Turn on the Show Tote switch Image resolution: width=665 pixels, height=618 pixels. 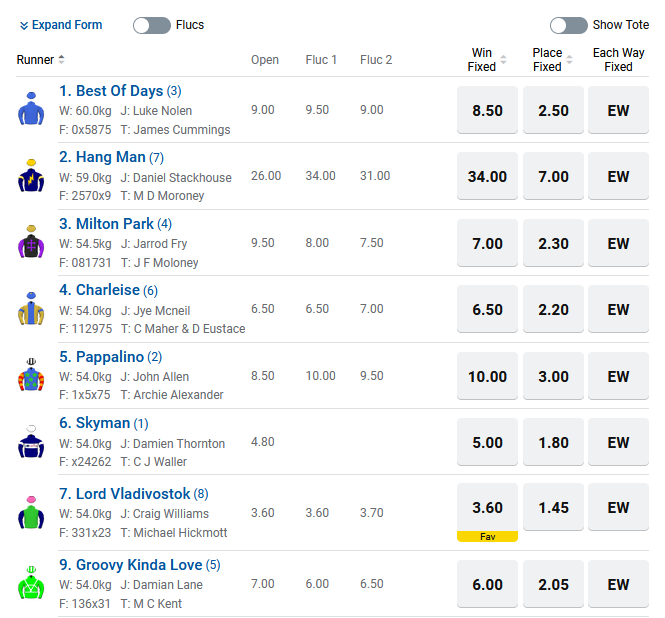tap(569, 25)
